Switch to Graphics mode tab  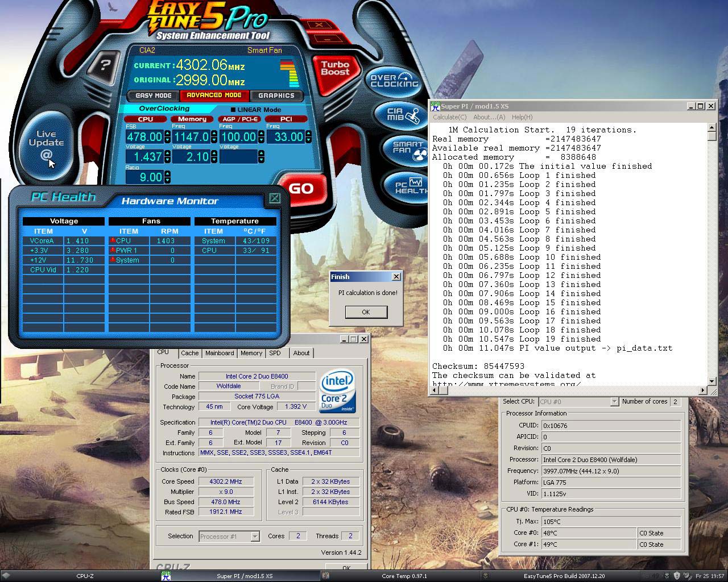[276, 95]
